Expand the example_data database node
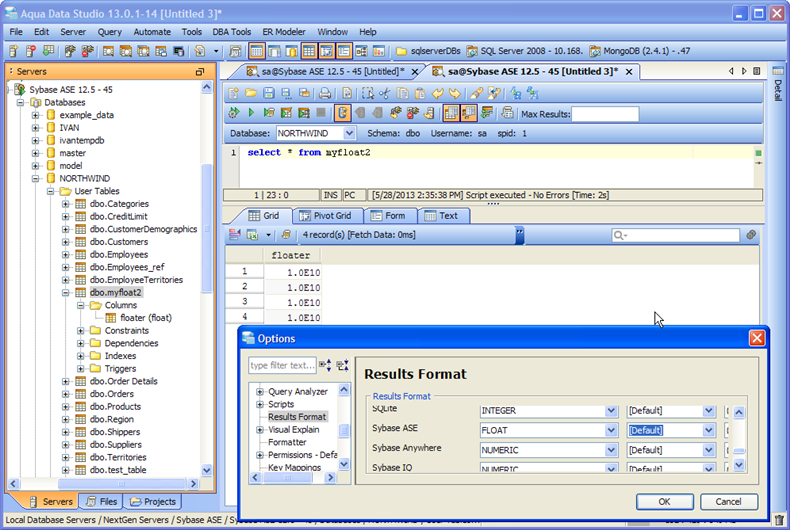The width and height of the screenshot is (790, 530). 35,115
